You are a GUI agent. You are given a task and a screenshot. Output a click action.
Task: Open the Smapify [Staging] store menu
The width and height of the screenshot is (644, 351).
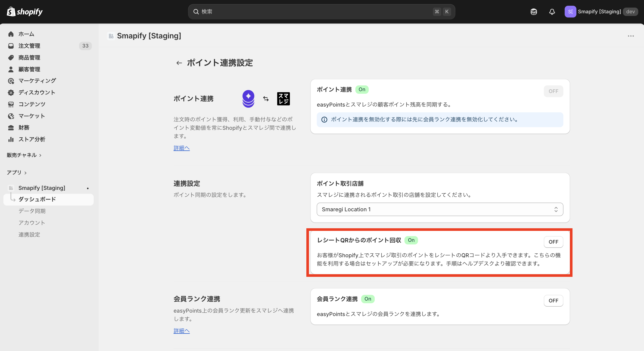point(601,12)
